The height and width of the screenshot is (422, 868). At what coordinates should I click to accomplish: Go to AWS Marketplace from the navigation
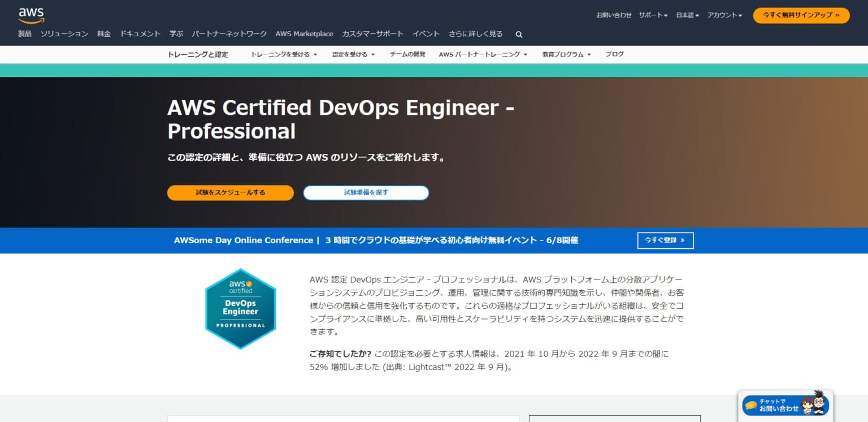304,34
